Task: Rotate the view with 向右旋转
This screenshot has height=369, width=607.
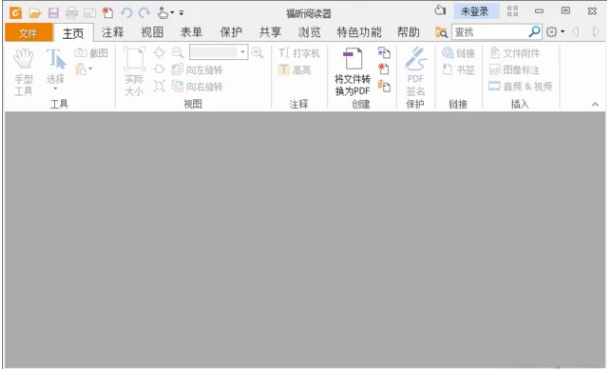Action: [x=197, y=86]
